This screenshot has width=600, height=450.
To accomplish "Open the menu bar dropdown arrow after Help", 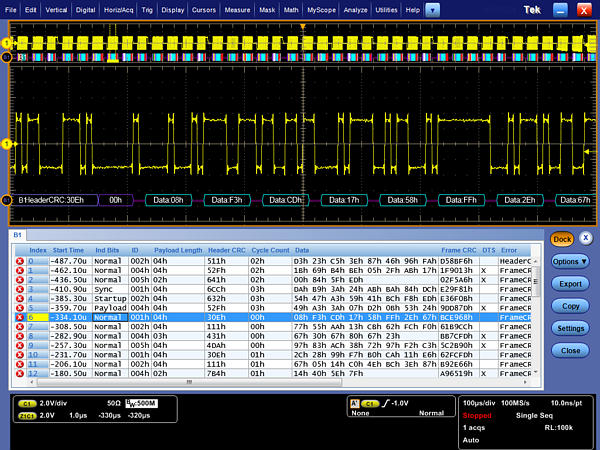I will click(x=432, y=8).
